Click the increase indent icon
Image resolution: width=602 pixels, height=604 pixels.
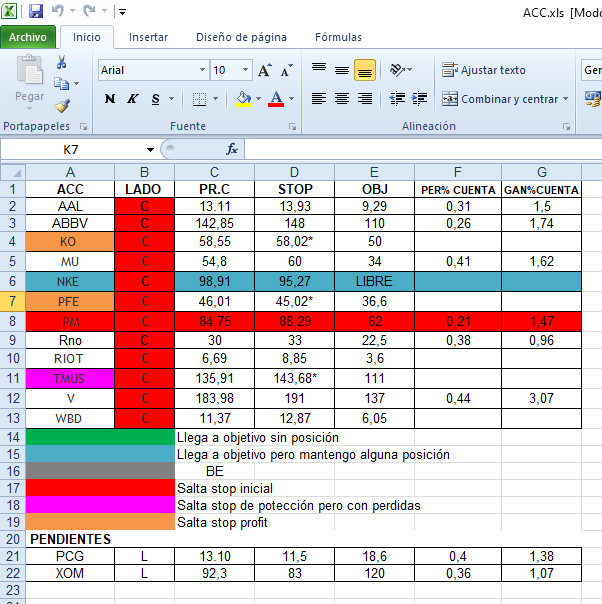(421, 99)
